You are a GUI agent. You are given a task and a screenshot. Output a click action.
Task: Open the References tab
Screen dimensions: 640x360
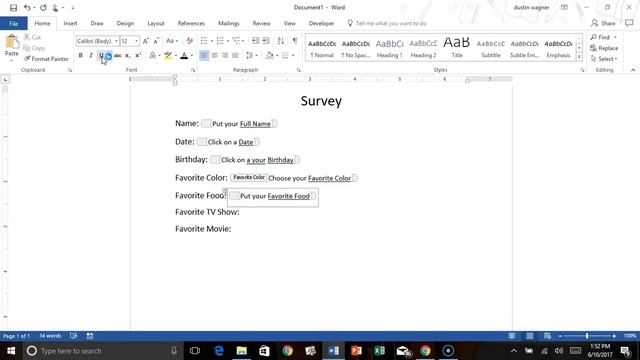pos(191,23)
